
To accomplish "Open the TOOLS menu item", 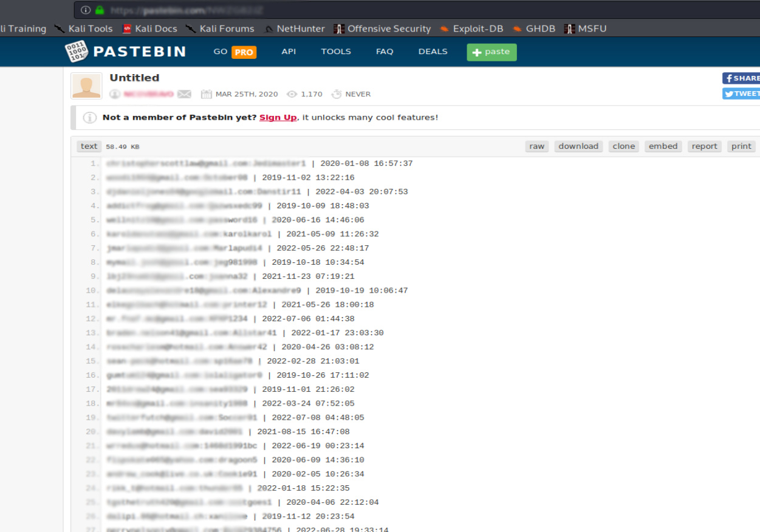I will pyautogui.click(x=336, y=52).
